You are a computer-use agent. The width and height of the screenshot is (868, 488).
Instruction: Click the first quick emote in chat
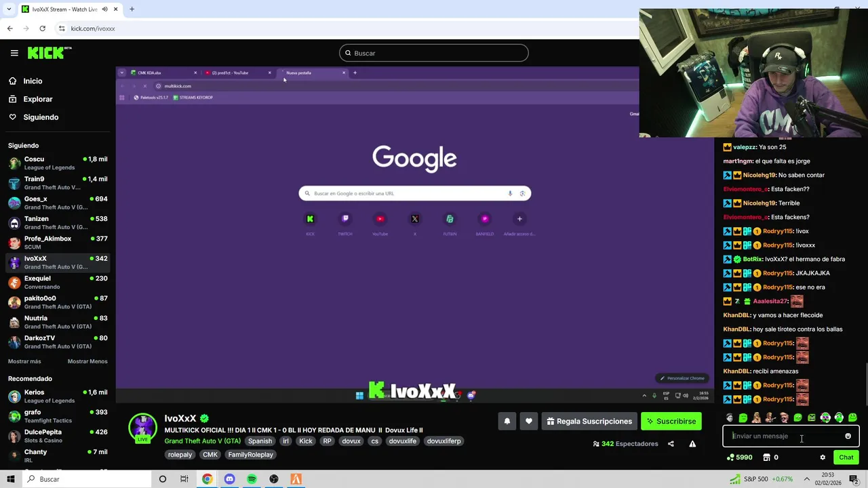[729, 418]
